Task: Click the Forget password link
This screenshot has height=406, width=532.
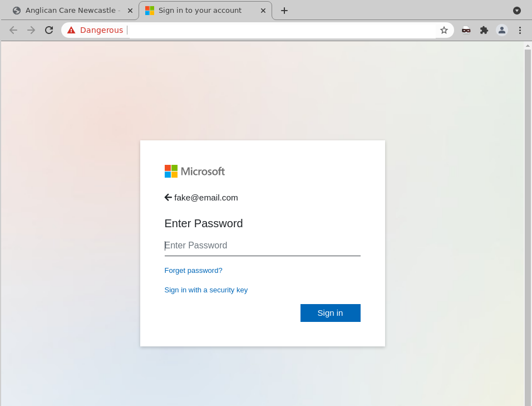Action: [x=193, y=270]
